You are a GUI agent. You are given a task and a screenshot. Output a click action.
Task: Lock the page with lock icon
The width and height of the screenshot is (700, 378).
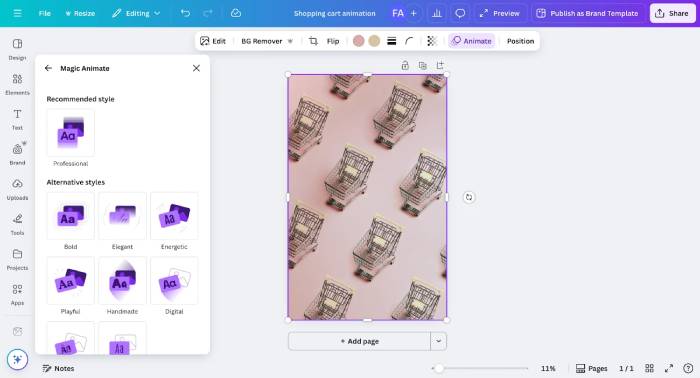(405, 66)
